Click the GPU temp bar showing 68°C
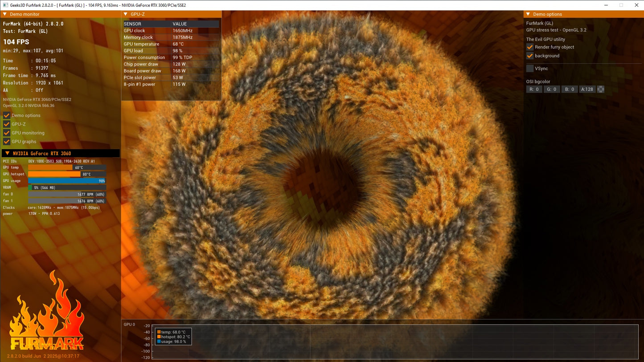This screenshot has height=362, width=644. click(67, 167)
